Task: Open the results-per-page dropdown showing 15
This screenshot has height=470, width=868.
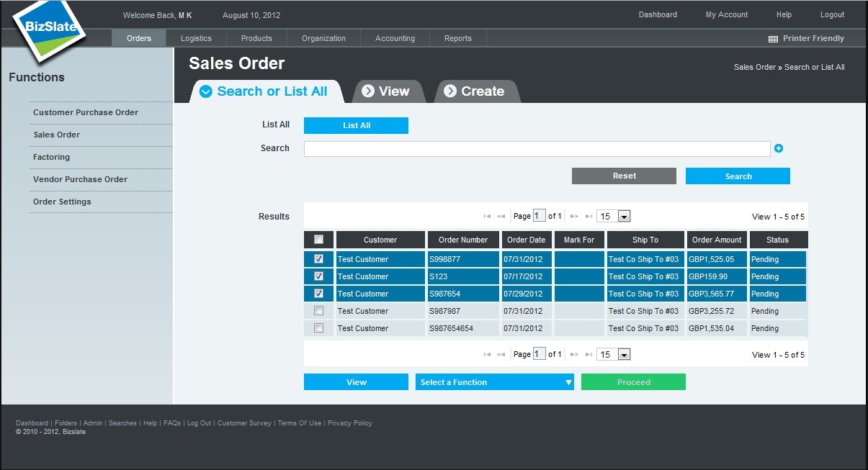Action: [x=613, y=216]
